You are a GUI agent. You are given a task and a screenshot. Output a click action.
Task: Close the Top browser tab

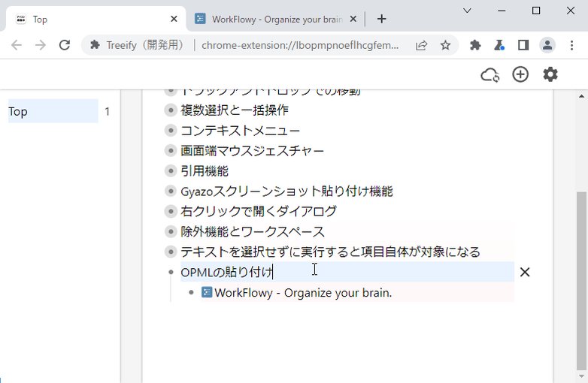click(174, 19)
